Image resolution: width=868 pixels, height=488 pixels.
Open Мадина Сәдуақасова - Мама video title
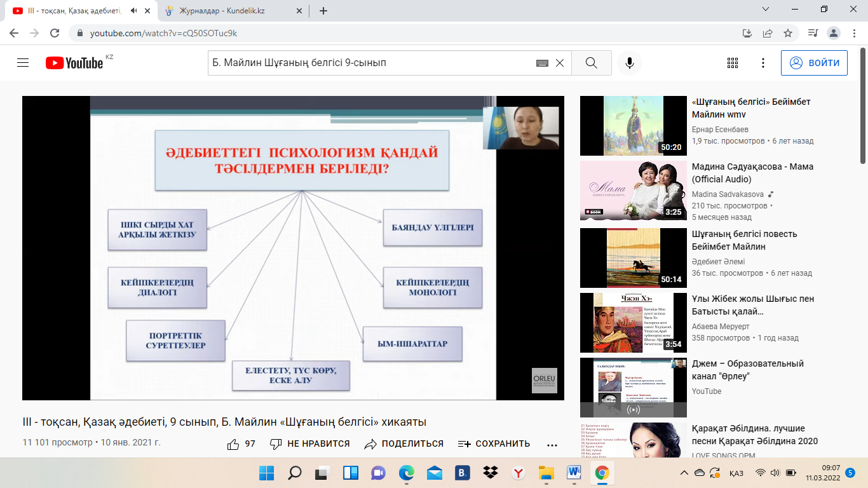point(752,173)
